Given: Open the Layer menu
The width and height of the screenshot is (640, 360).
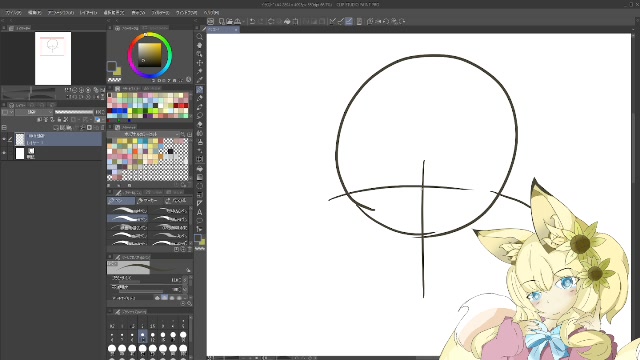Looking at the screenshot, I should pos(88,13).
